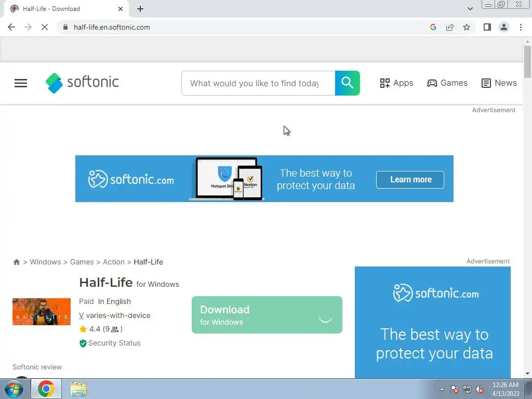
Task: Click the muted volume tray icon
Action: (x=480, y=389)
